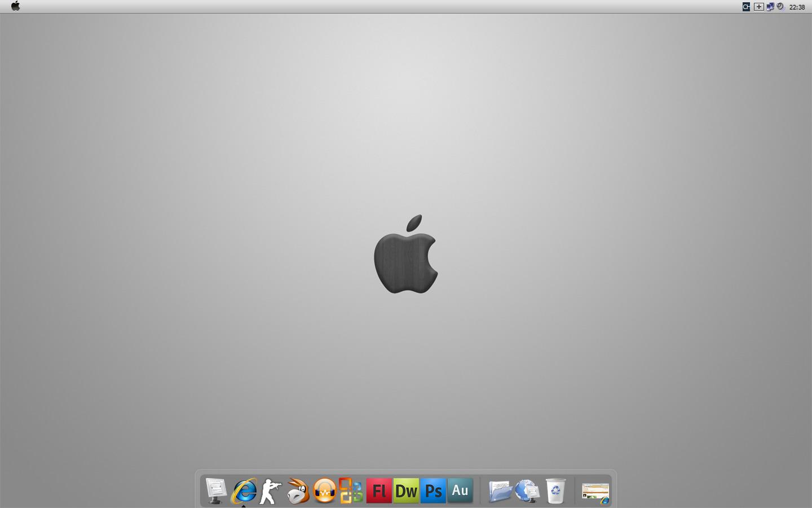Launch Internet Explorer from the dock

244,491
